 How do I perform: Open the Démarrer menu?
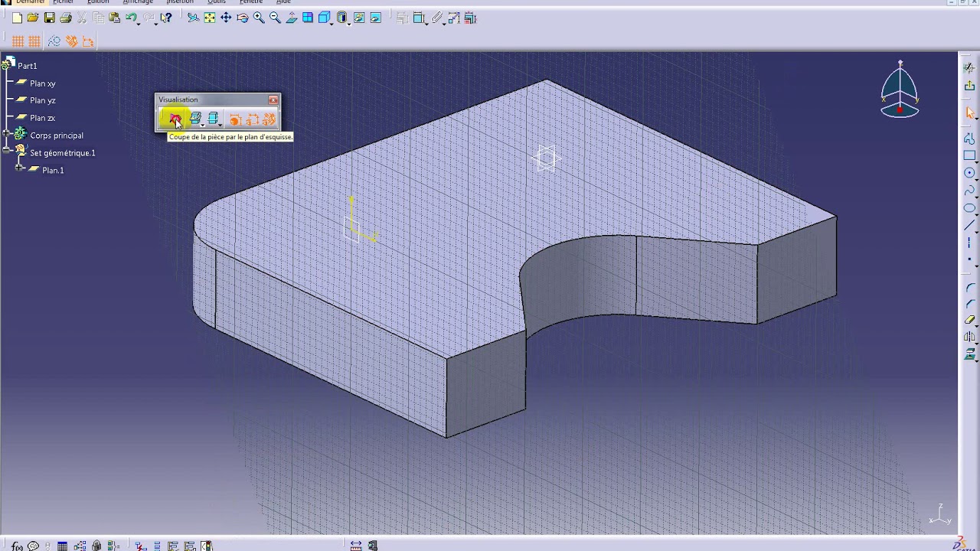click(x=31, y=2)
